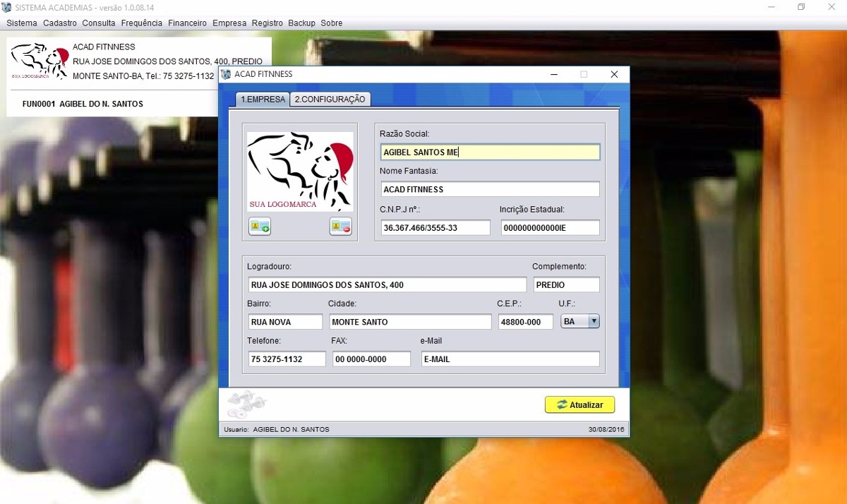Click the e-Mail input field
Screen dimensions: 847x504
[x=510, y=359]
